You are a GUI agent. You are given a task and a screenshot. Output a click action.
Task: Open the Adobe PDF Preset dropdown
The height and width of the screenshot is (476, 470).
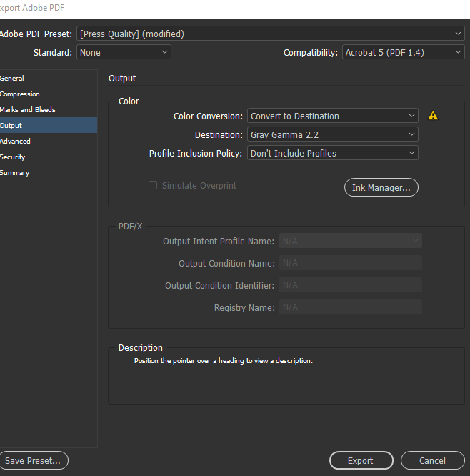(270, 34)
